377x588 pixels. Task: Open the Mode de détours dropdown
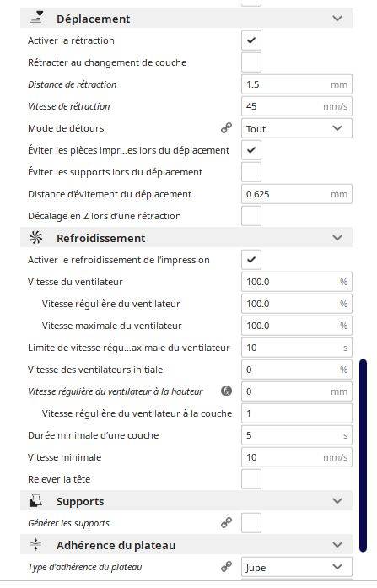click(x=297, y=128)
